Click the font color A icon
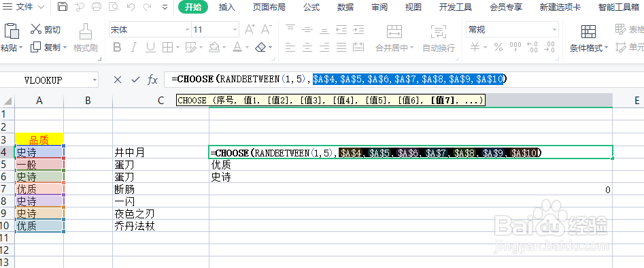 pyautogui.click(x=237, y=47)
